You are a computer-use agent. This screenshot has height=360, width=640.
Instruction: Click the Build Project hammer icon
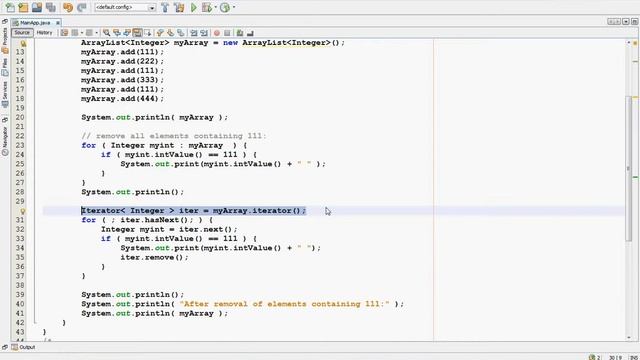165,7
